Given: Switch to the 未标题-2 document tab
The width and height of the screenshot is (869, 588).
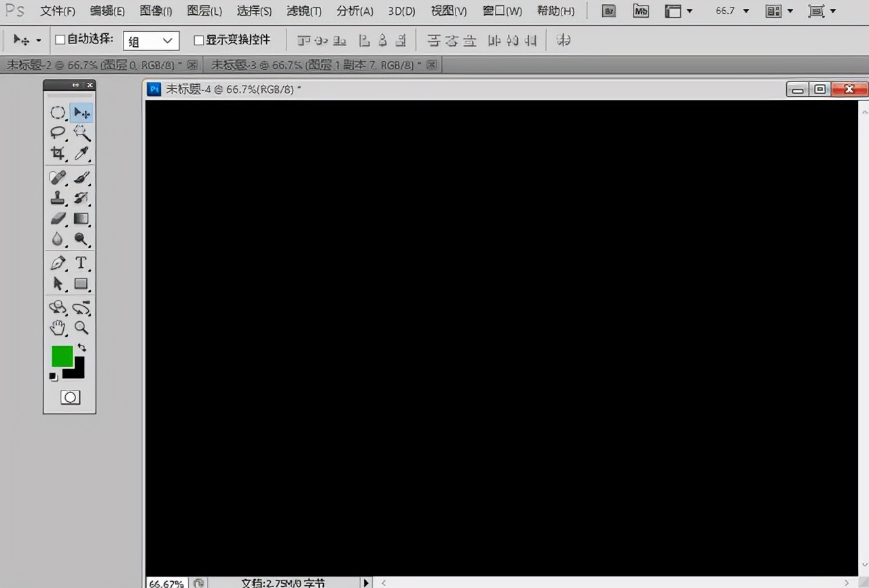Looking at the screenshot, I should 68,65.
